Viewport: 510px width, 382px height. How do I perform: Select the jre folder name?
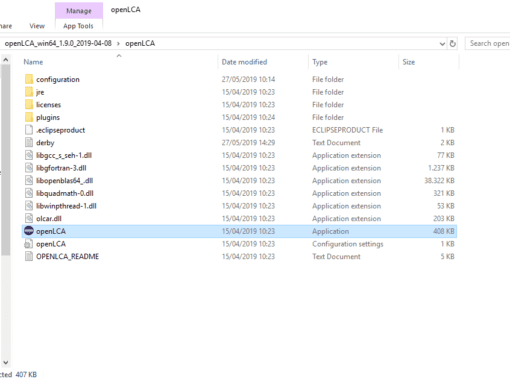click(x=40, y=92)
